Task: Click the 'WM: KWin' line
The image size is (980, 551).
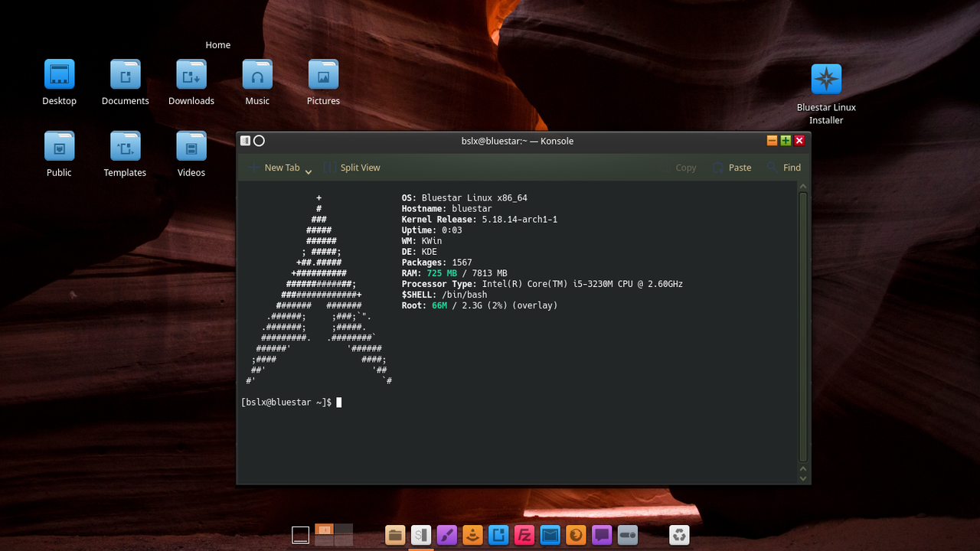Action: [422, 241]
